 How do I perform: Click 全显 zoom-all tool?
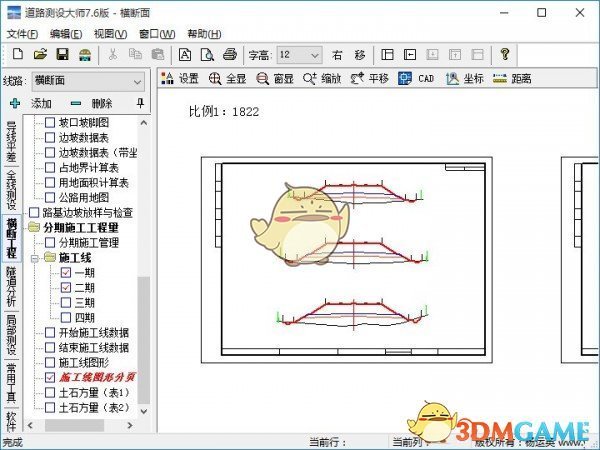point(227,78)
